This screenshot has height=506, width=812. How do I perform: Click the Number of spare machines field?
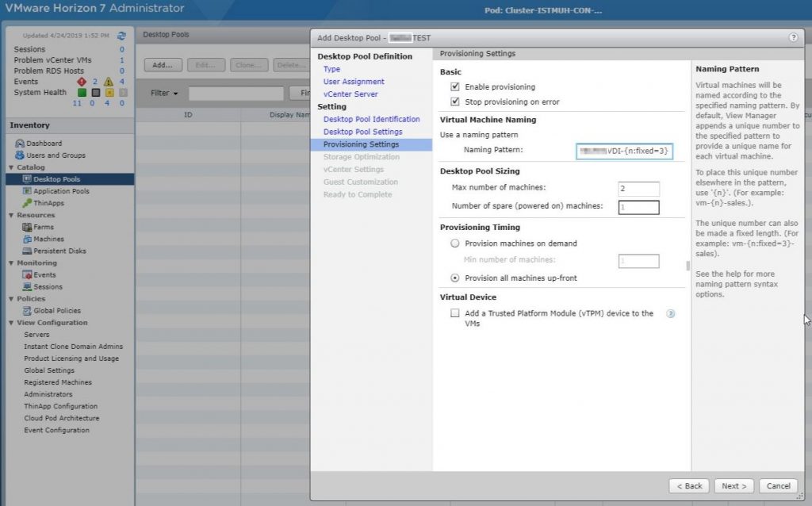[638, 207]
